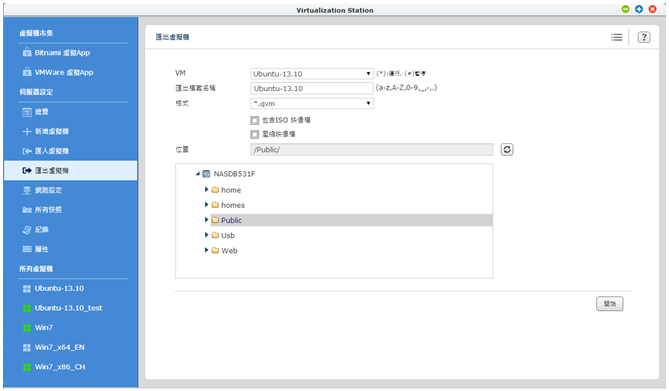Minimize the Virtualization Station window
Image resolution: width=669 pixels, height=391 pixels.
pyautogui.click(x=625, y=9)
